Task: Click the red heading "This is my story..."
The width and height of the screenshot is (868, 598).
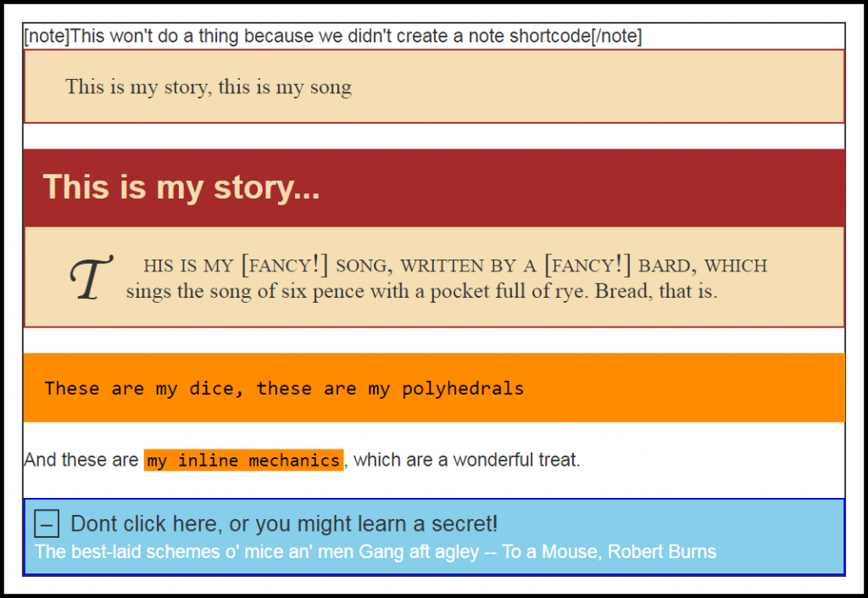Action: click(x=181, y=187)
